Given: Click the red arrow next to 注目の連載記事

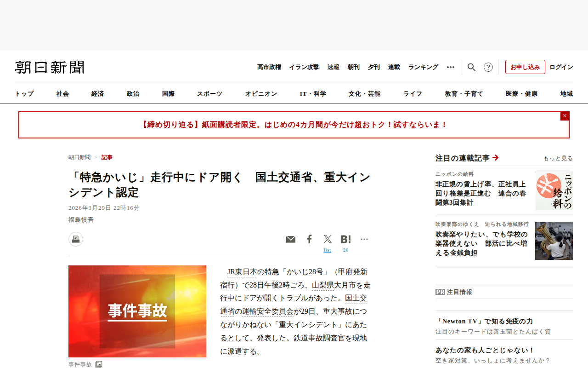Looking at the screenshot, I should (495, 158).
